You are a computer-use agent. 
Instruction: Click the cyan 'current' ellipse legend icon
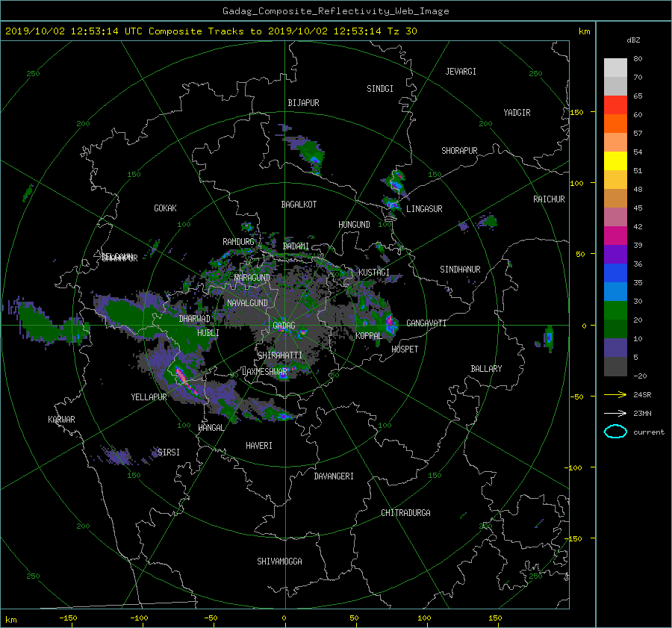click(615, 432)
